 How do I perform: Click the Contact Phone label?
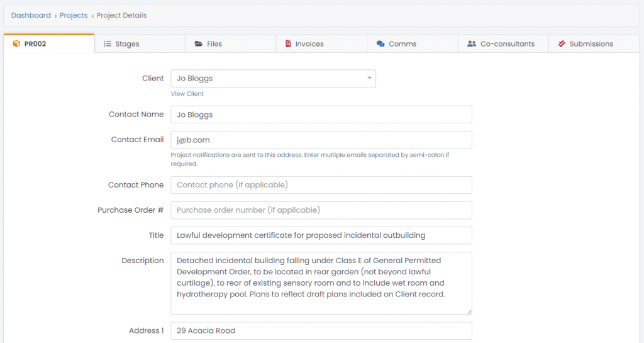click(136, 185)
